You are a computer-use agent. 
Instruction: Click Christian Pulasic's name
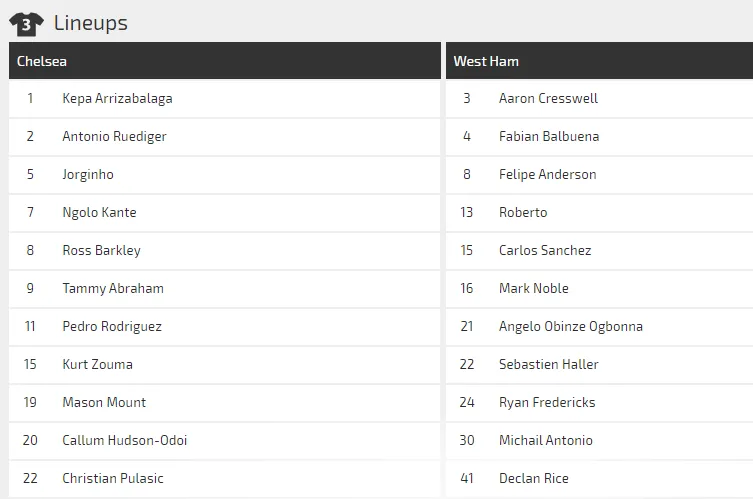pyautogui.click(x=113, y=478)
